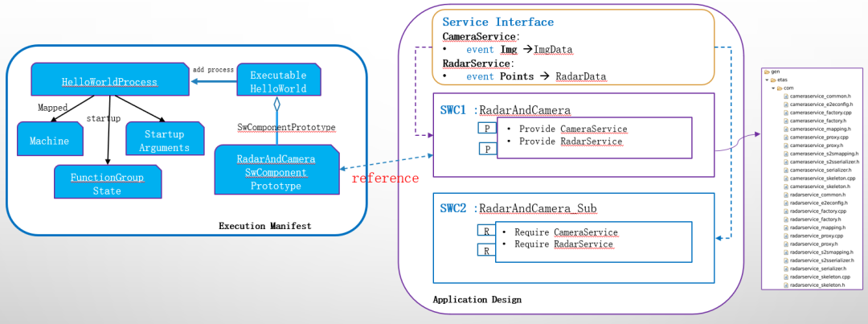Select radarservice_factory.cpp file

pyautogui.click(x=819, y=211)
